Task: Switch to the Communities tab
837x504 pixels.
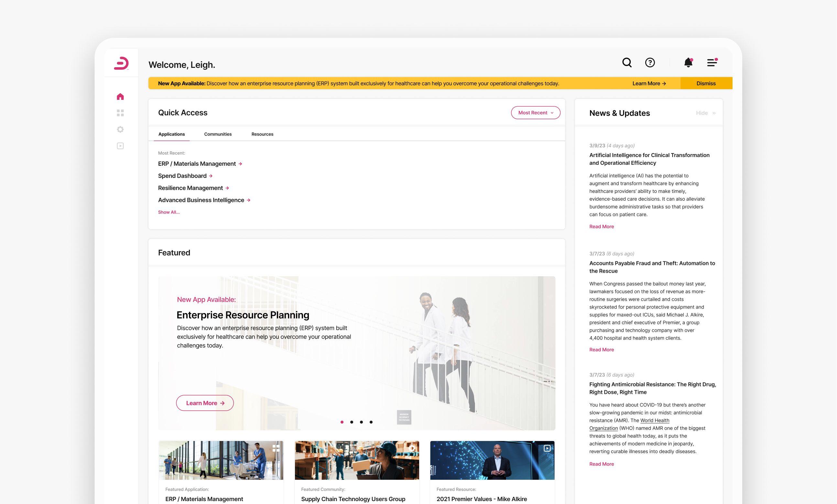Action: 218,134
